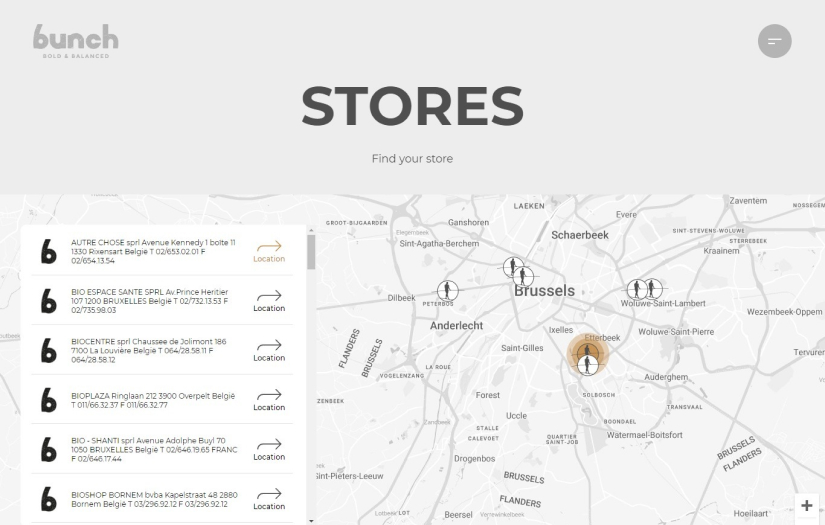Click the store list scroll-down arrow

click(311, 521)
